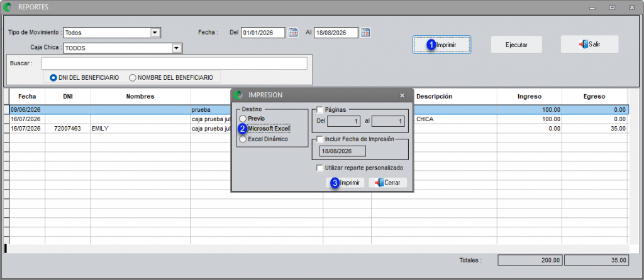The height and width of the screenshot is (280, 644).
Task: Click the Egreso column header
Action: point(594,96)
